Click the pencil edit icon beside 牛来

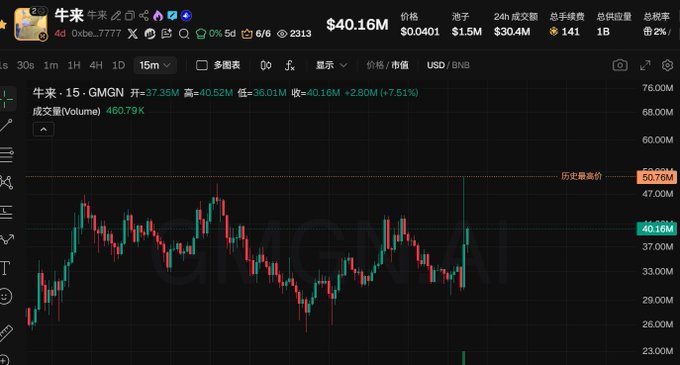point(116,16)
